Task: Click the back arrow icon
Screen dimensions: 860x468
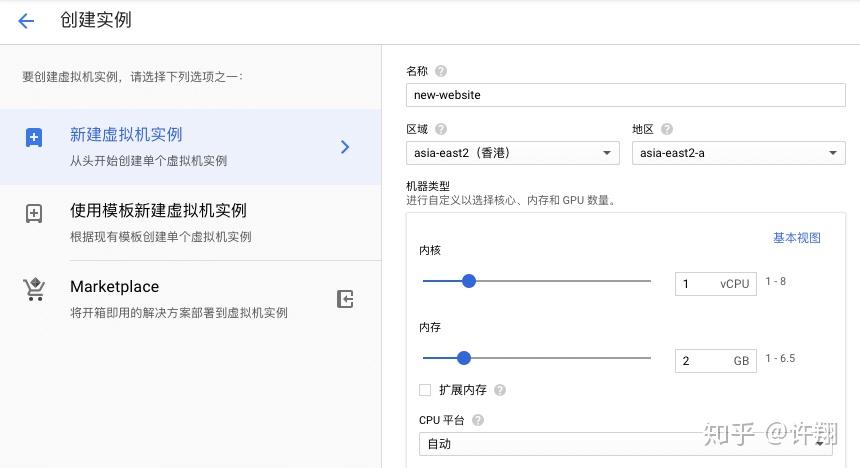Action: tap(26, 21)
